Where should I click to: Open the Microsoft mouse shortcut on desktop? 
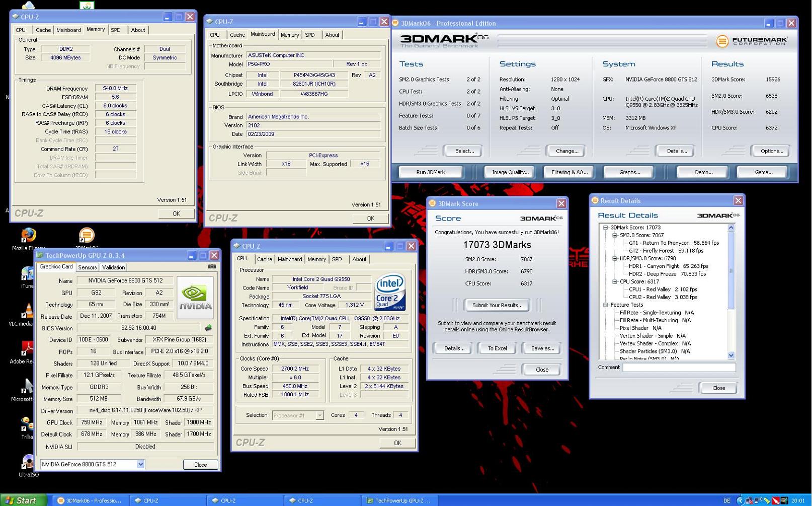pyautogui.click(x=27, y=387)
